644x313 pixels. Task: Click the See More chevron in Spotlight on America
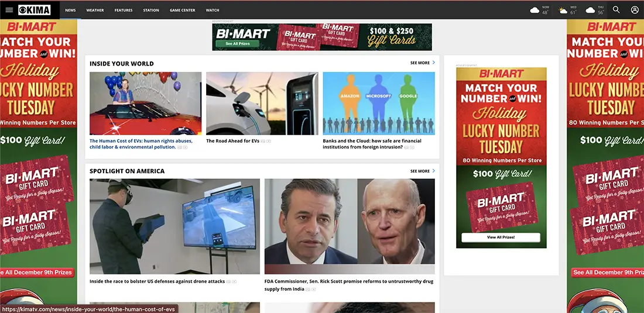tap(433, 171)
